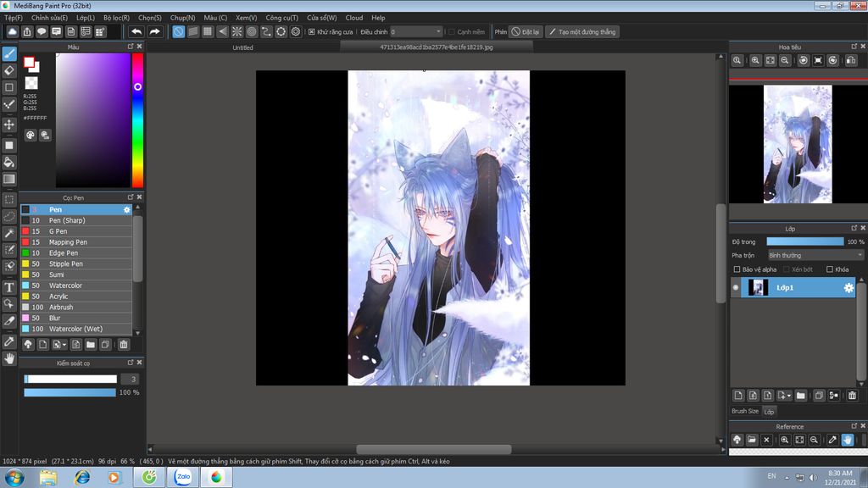The image size is (868, 488).
Task: Open the color palette icon
Action: point(31,135)
